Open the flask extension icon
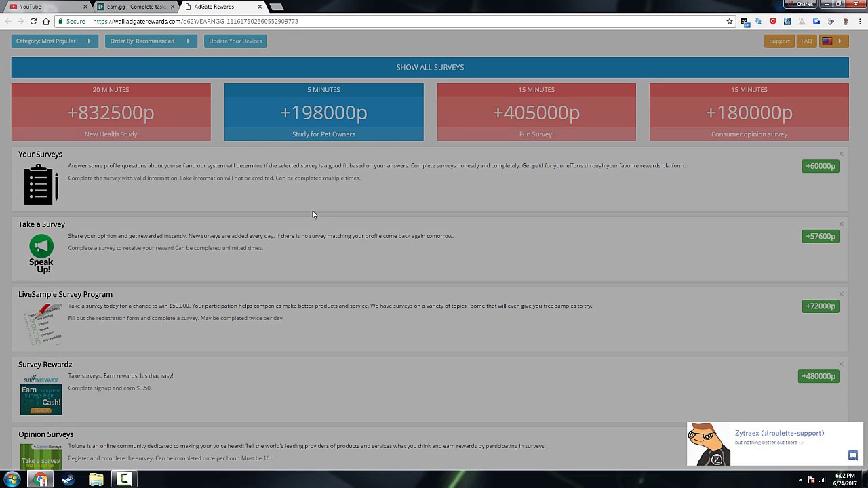The width and height of the screenshot is (868, 488). (x=802, y=21)
